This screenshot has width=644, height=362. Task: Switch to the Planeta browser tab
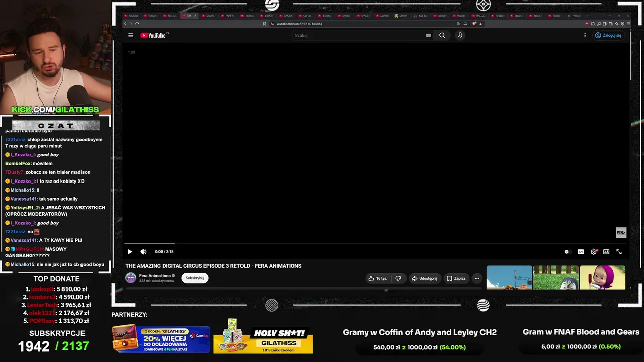(459, 16)
